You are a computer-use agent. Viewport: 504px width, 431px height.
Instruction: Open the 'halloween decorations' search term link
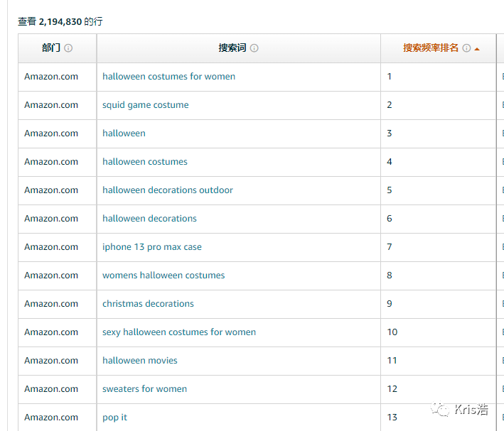(149, 219)
